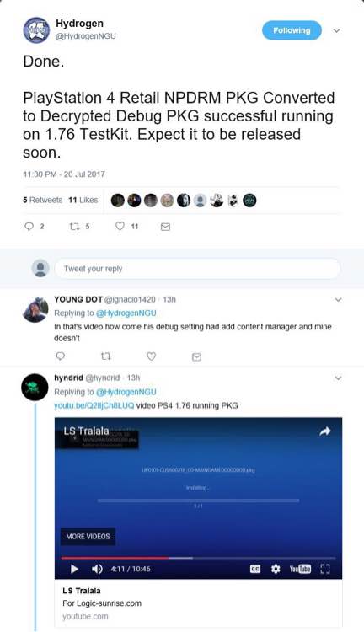The height and width of the screenshot is (632, 364).
Task: Retweet Hydrogen's main tweet
Action: pos(74,227)
